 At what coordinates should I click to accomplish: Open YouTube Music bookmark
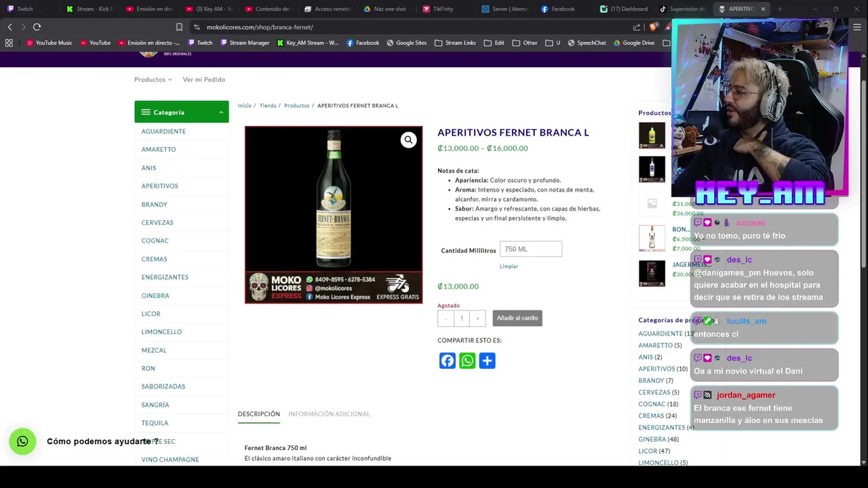pyautogui.click(x=50, y=43)
